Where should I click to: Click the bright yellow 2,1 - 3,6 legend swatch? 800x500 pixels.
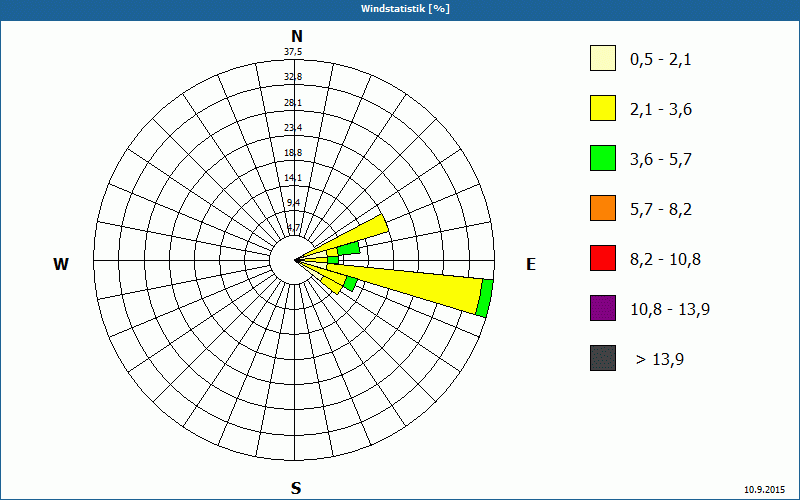point(603,108)
